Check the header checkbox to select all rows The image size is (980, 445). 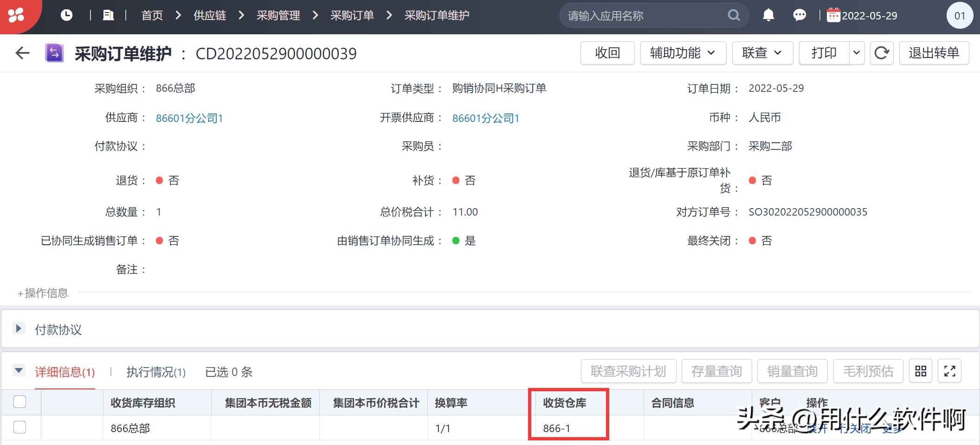(x=19, y=402)
